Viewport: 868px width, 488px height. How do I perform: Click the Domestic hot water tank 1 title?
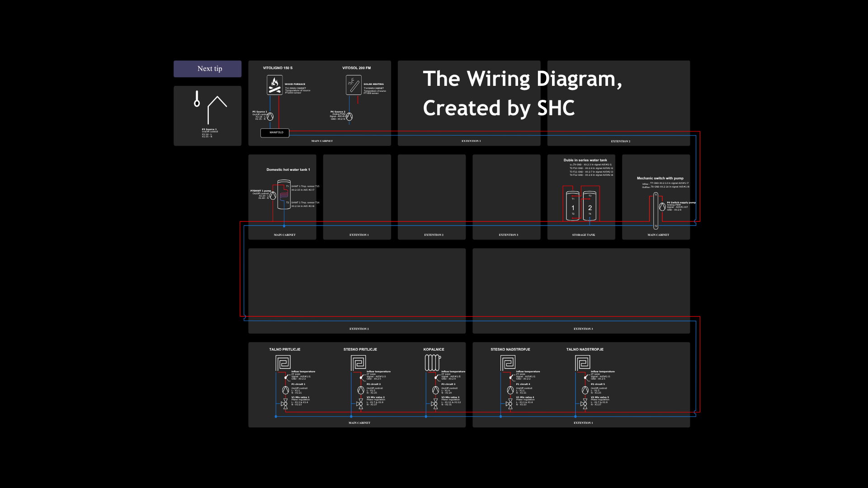(x=288, y=170)
